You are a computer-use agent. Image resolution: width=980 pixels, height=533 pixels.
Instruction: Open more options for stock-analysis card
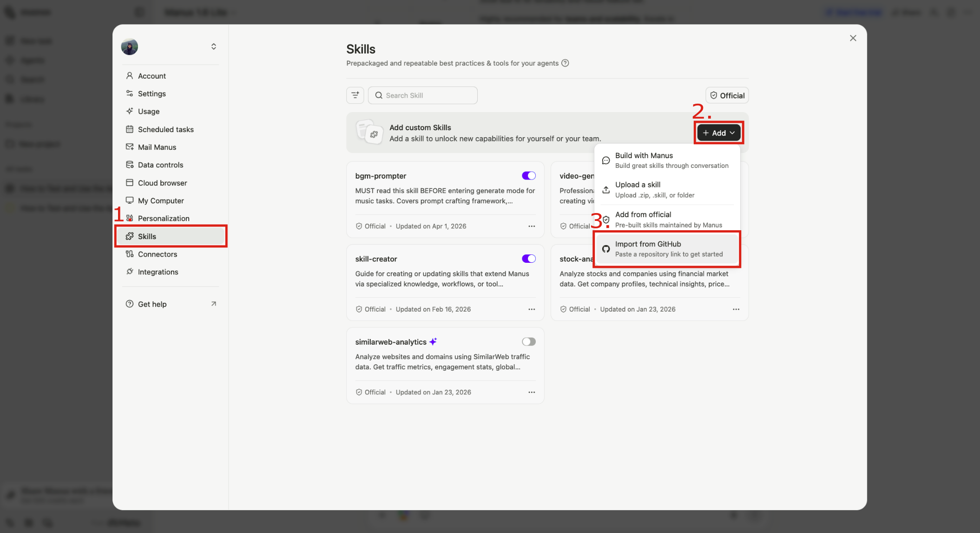pos(736,309)
